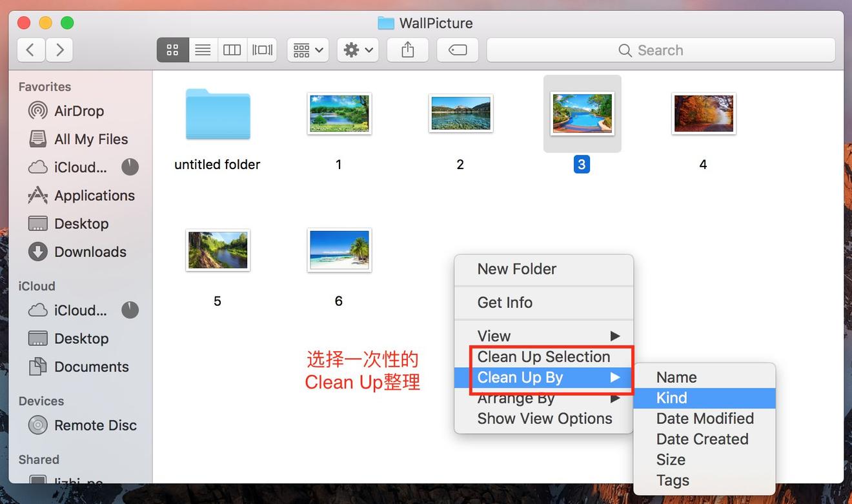This screenshot has height=504, width=852.
Task: Choose Kind from the Clean Up By submenu
Action: pos(671,398)
